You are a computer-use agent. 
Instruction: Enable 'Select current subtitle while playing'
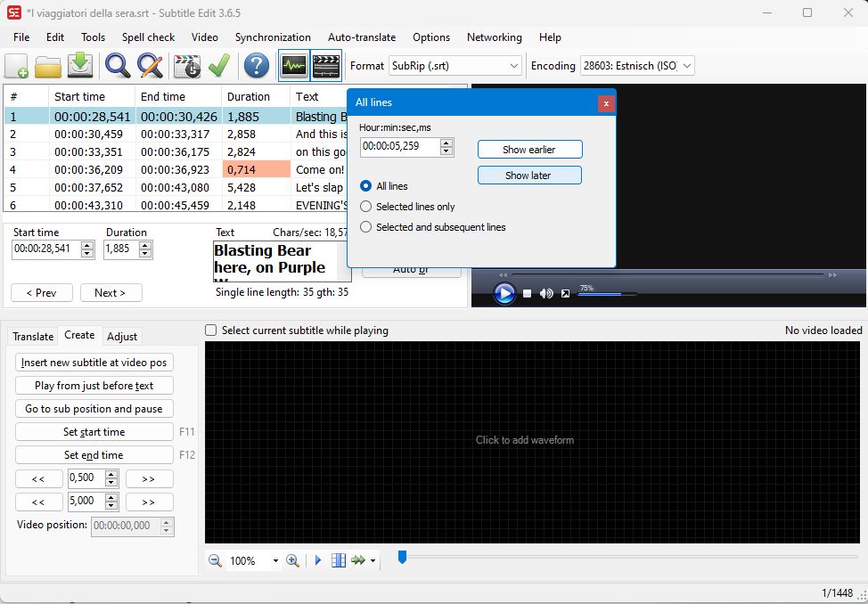pos(211,331)
